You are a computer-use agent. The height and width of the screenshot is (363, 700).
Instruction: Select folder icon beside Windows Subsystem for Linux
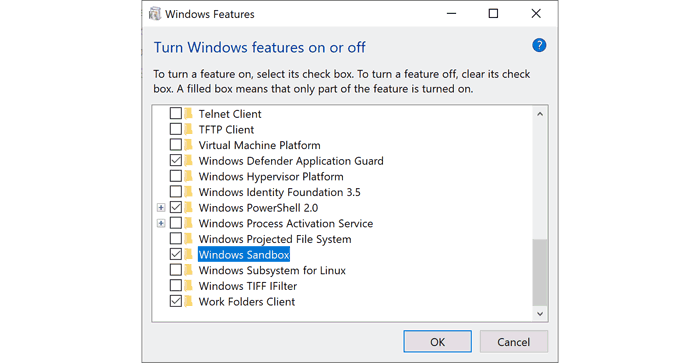click(x=188, y=270)
